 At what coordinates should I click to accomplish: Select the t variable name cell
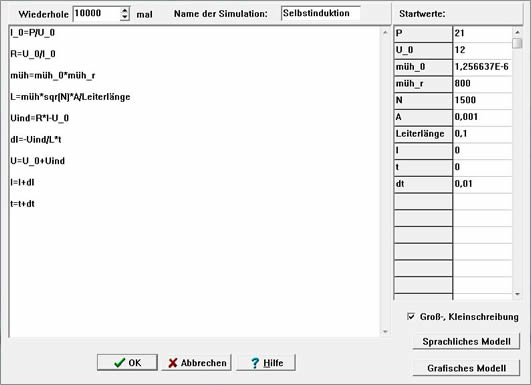423,167
